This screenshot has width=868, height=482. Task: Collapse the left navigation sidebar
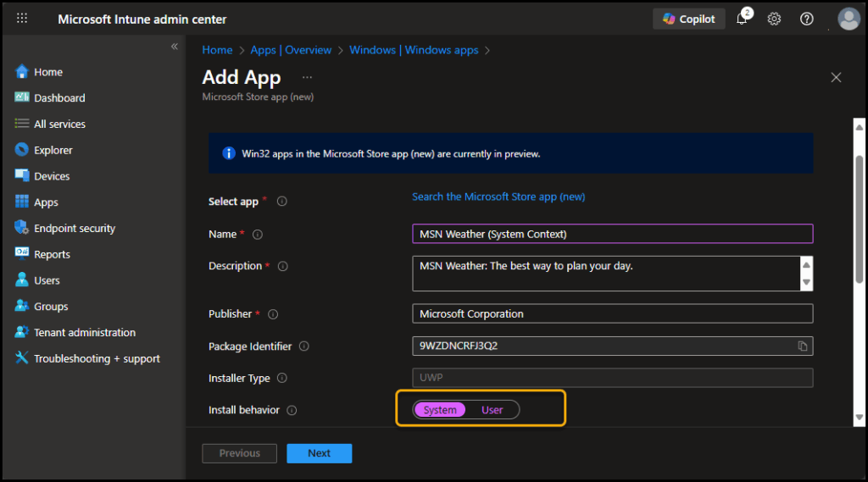(x=175, y=47)
